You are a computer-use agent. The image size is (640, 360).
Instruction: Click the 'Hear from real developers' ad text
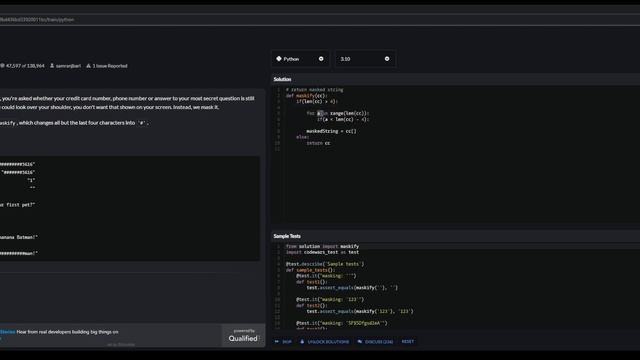point(67,332)
